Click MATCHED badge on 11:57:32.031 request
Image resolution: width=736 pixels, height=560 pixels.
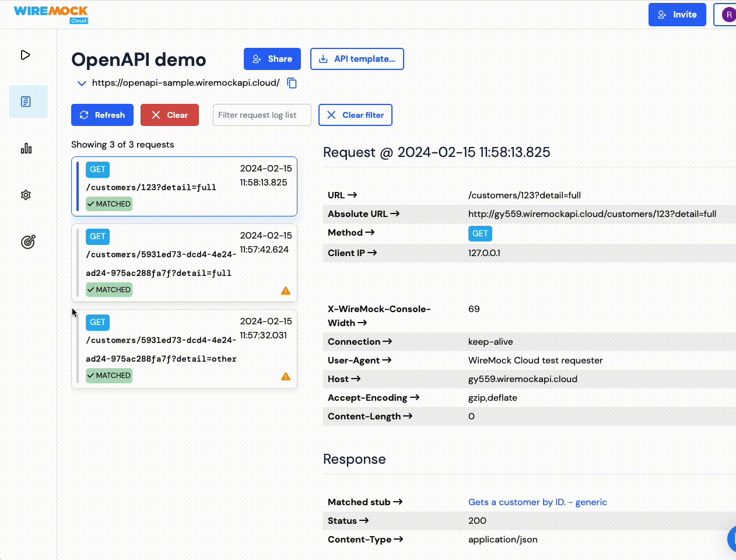click(109, 375)
